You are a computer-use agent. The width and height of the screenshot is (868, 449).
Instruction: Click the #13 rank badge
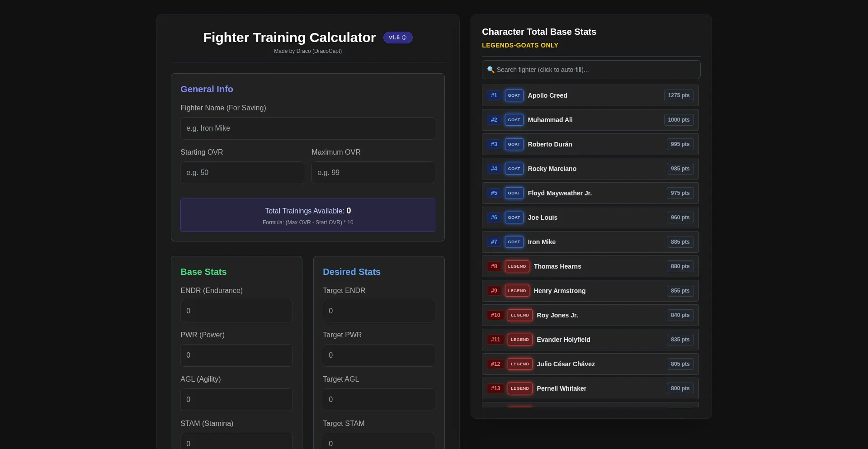click(495, 388)
